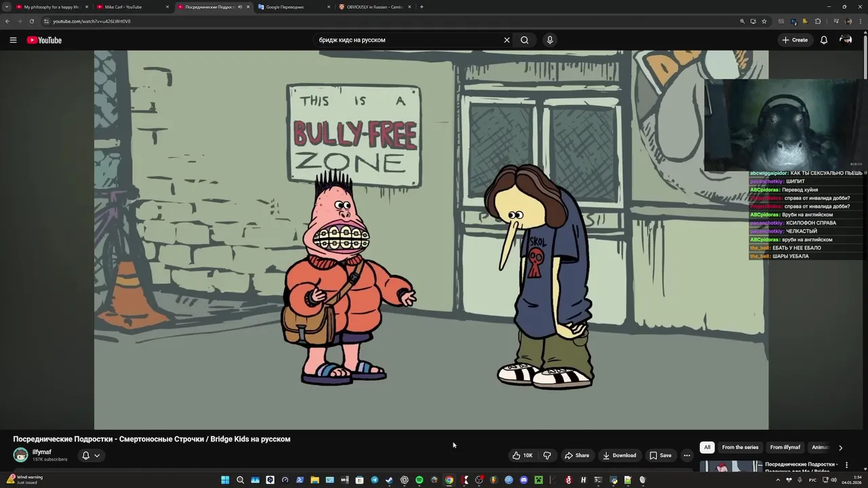Open Telegram from the taskbar
The height and width of the screenshot is (488, 868).
(x=374, y=480)
